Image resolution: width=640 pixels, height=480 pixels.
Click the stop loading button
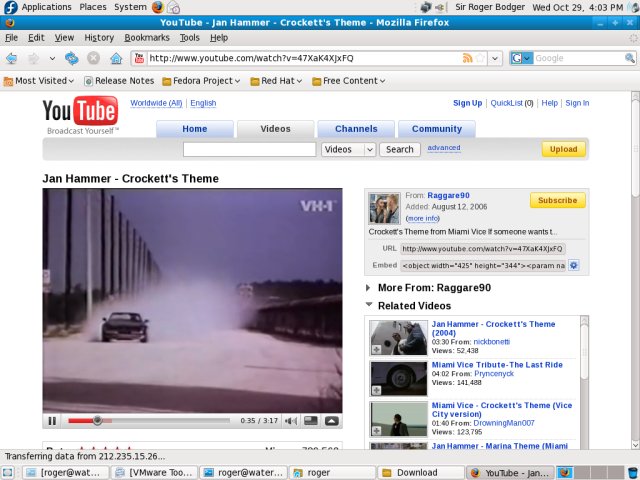(93, 58)
